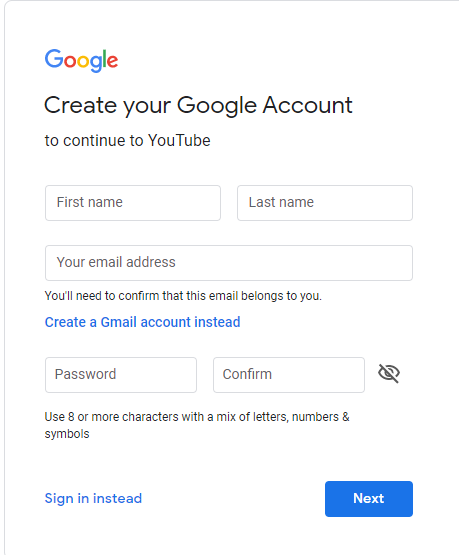Image resolution: width=459 pixels, height=555 pixels.
Task: Click the Google logo
Action: (x=81, y=61)
